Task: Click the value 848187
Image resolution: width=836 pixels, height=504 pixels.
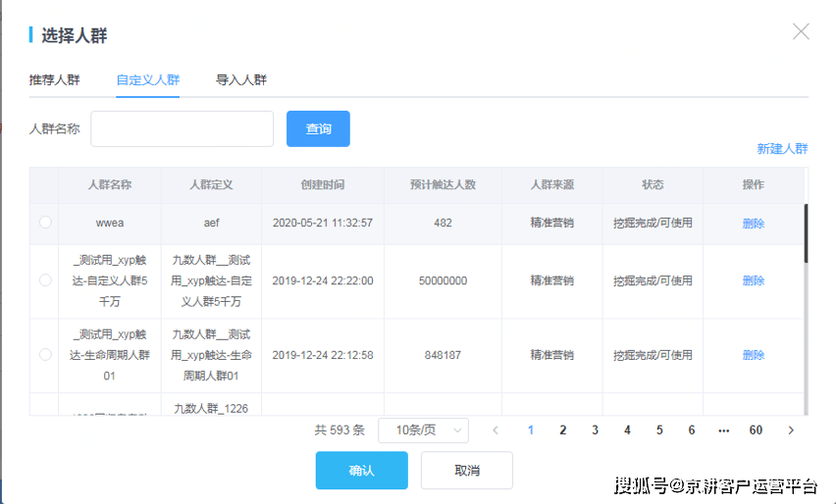Action: (x=443, y=355)
